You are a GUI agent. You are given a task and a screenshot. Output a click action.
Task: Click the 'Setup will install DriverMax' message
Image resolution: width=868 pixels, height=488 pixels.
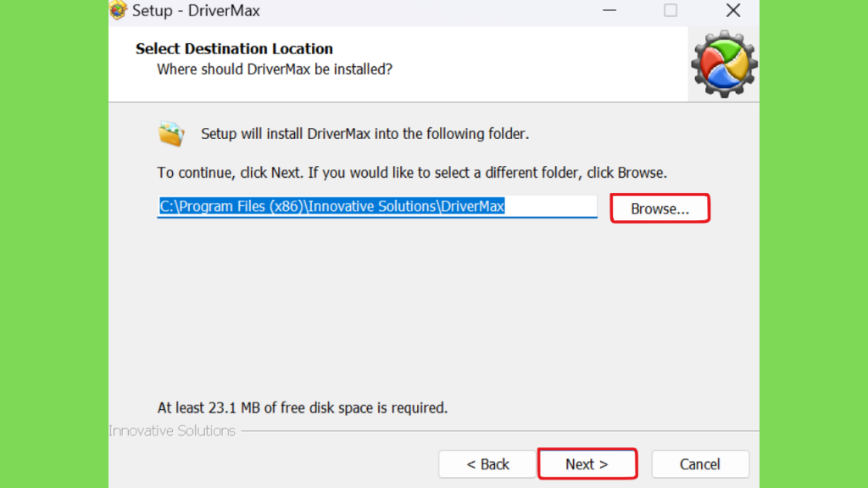(x=364, y=134)
